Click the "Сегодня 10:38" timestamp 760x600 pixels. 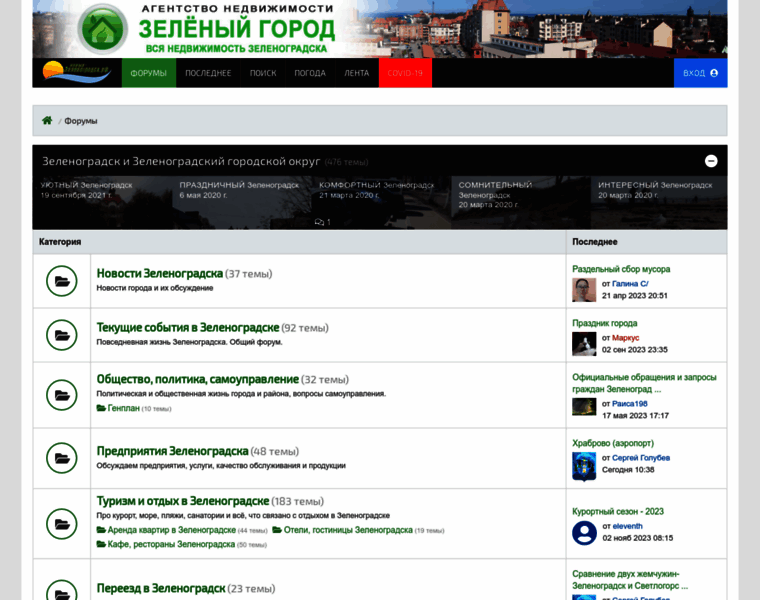pyautogui.click(x=628, y=470)
